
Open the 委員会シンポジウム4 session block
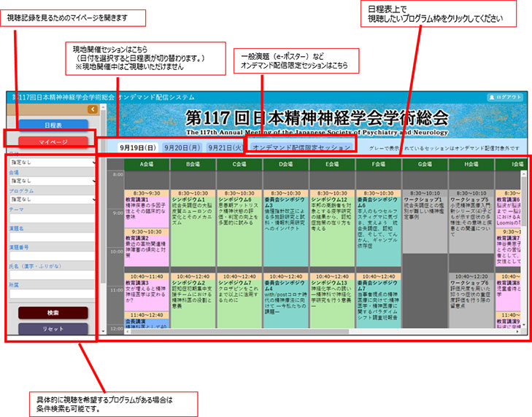285,300
